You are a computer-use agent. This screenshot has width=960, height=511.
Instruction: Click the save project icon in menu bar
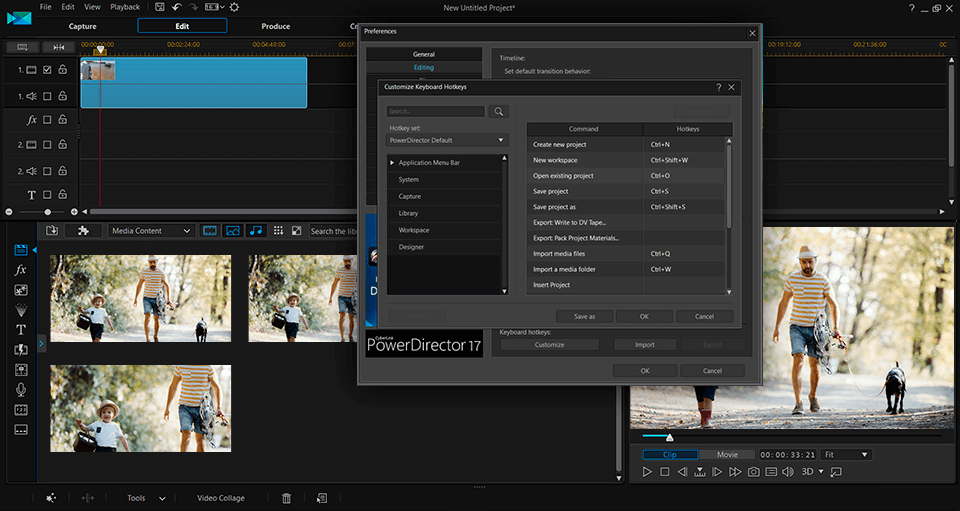(x=160, y=7)
